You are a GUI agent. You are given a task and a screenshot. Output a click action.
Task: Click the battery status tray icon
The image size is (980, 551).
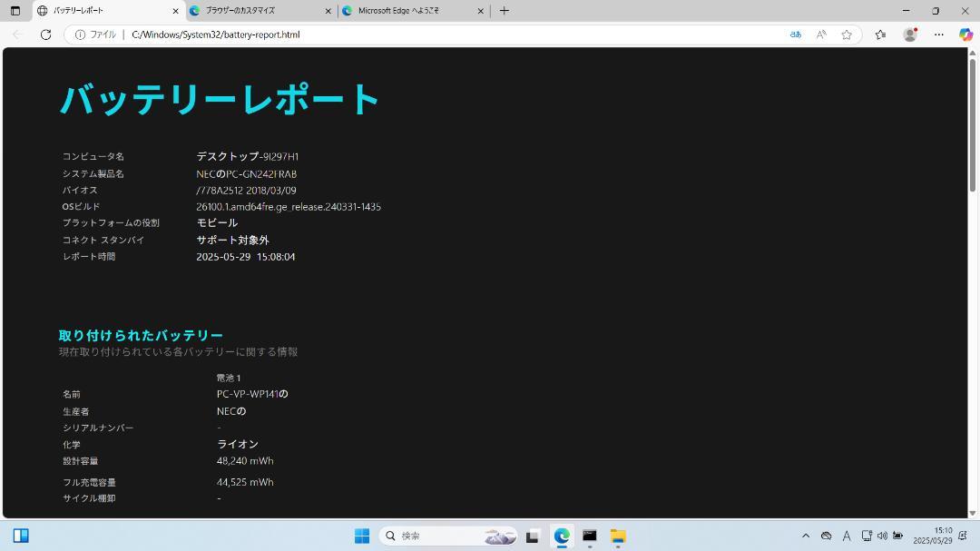[898, 536]
